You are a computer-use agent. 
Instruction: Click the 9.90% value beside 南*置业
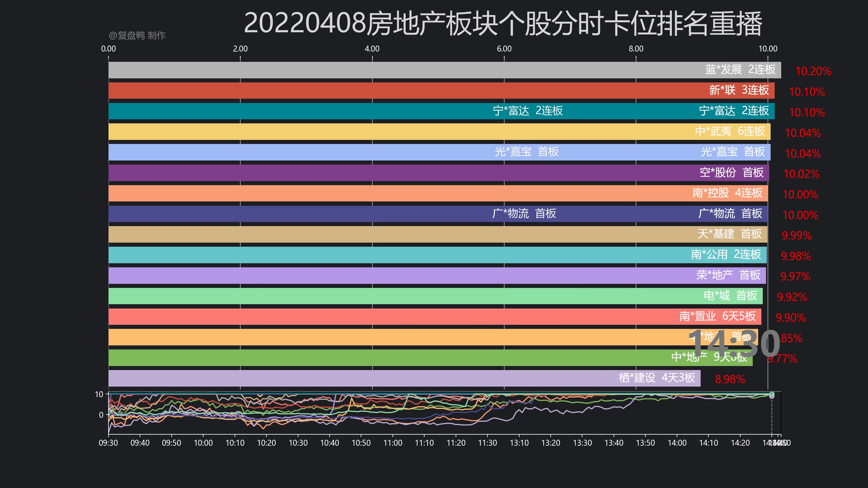click(x=790, y=317)
